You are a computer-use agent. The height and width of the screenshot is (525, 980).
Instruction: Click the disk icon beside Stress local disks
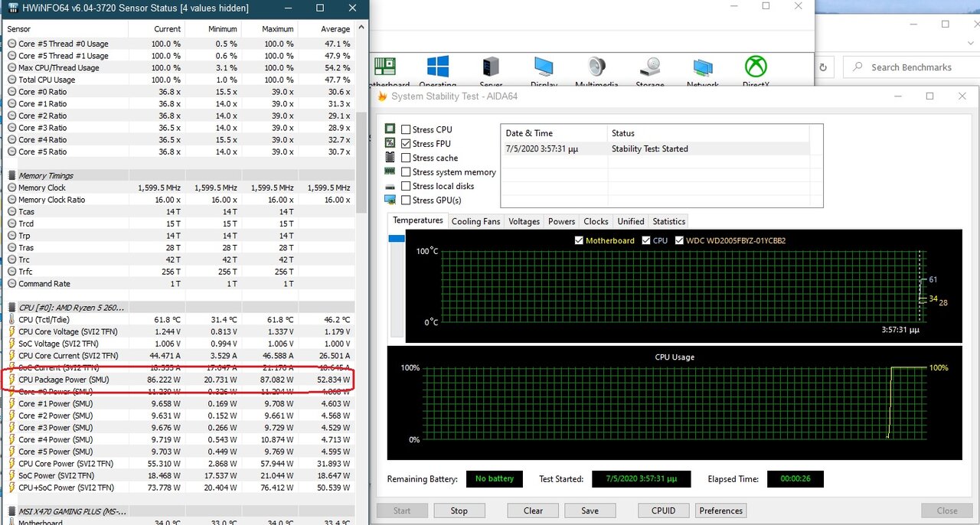point(390,186)
